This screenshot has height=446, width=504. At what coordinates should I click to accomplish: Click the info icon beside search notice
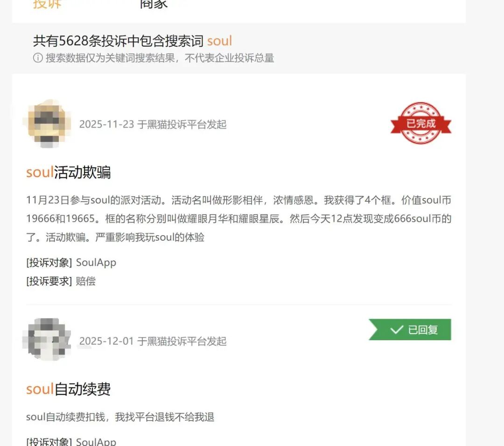(x=38, y=58)
